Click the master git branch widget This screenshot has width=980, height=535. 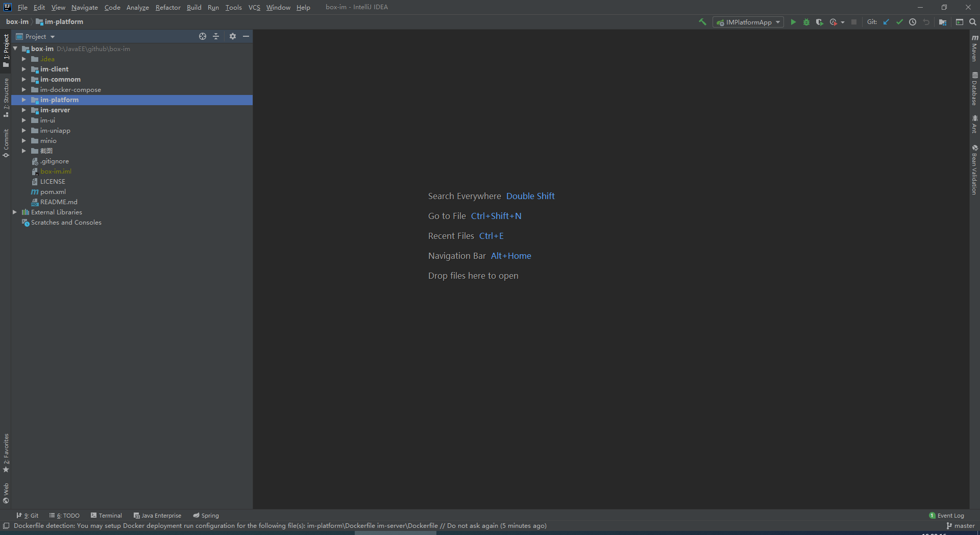coord(961,526)
